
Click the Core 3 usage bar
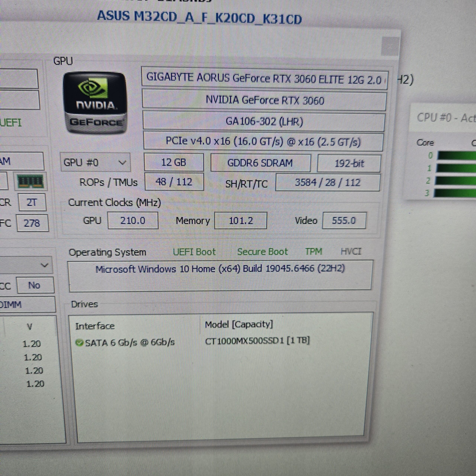pyautogui.click(x=455, y=193)
